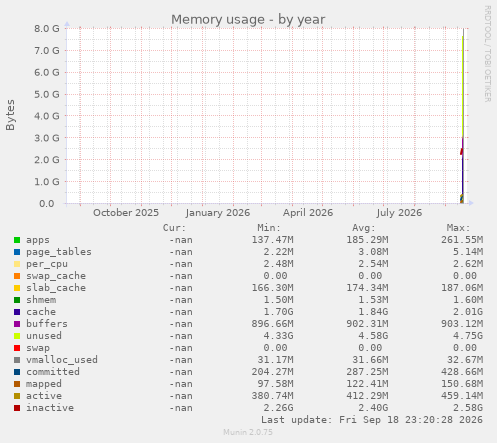The height and width of the screenshot is (443, 497).
Task: Click the 'swap_cache' legend label
Action: [x=56, y=276]
